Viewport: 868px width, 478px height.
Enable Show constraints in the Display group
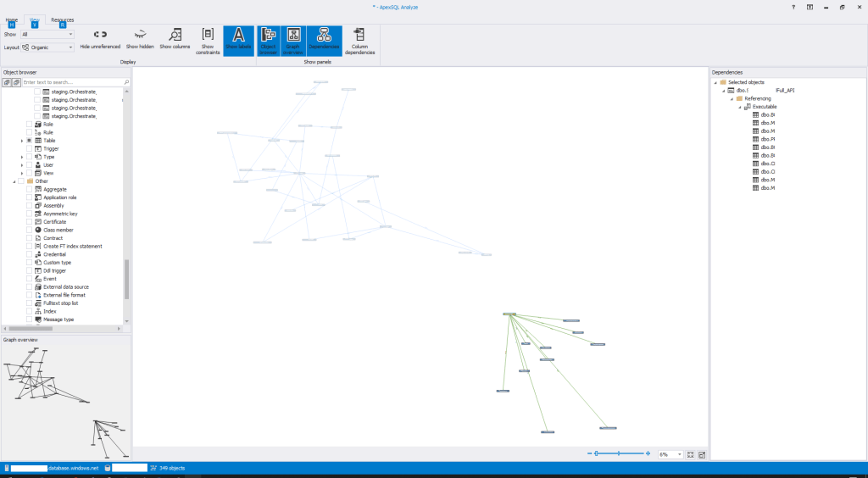(208, 34)
